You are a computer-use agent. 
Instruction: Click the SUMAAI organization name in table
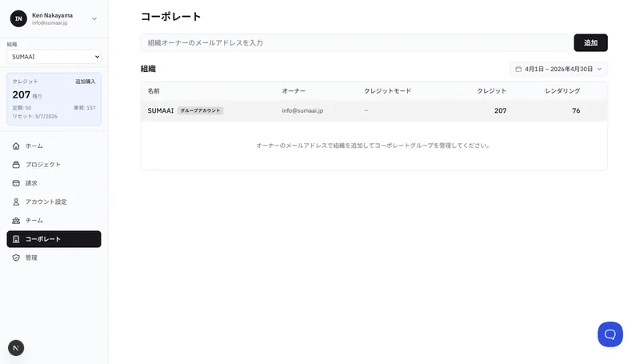coord(161,110)
